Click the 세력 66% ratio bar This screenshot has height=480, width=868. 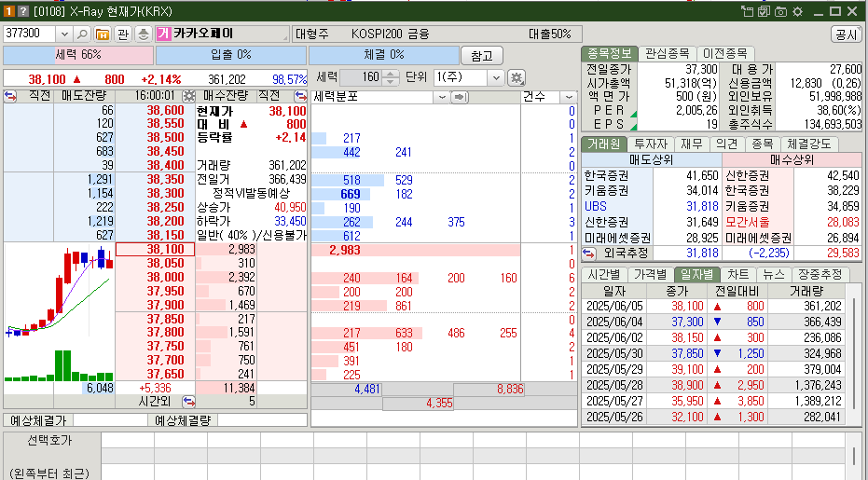coord(78,55)
